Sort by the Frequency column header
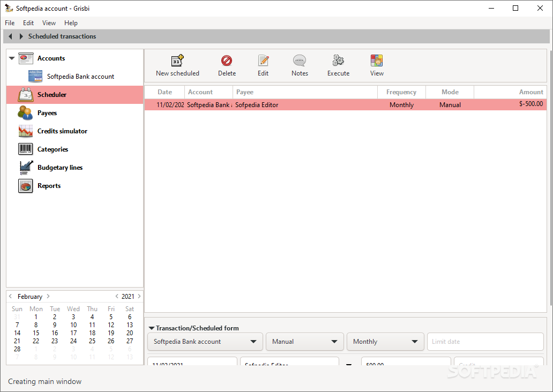Screen dimensions: 553x392 point(401,92)
